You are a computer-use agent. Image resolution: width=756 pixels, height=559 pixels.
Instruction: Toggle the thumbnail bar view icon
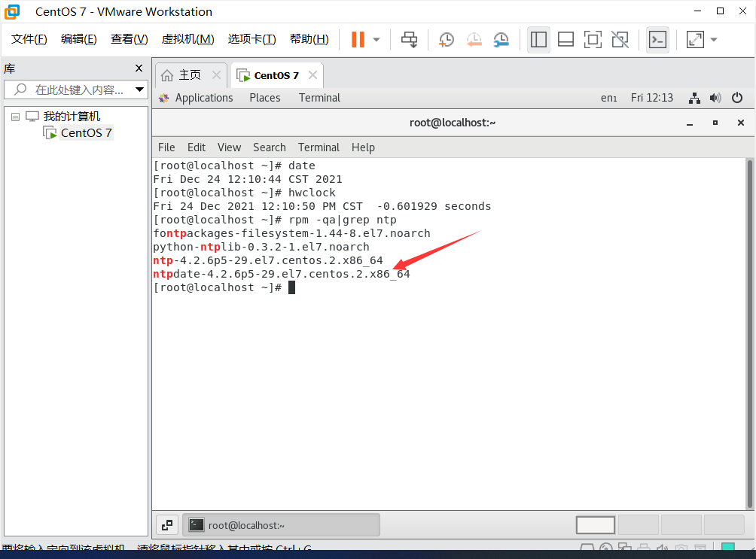click(x=565, y=40)
